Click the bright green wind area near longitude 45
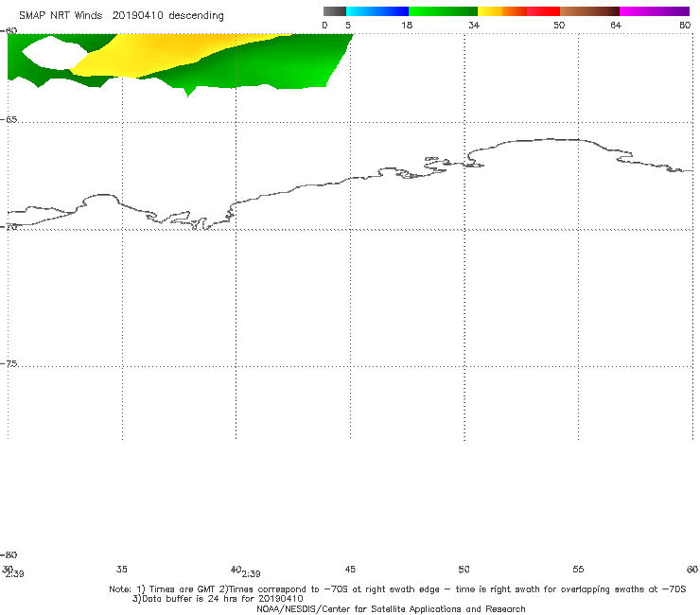This screenshot has height=615, width=700. tap(308, 67)
